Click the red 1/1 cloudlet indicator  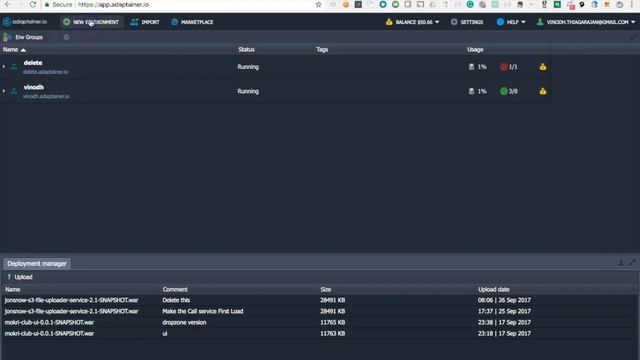point(509,67)
